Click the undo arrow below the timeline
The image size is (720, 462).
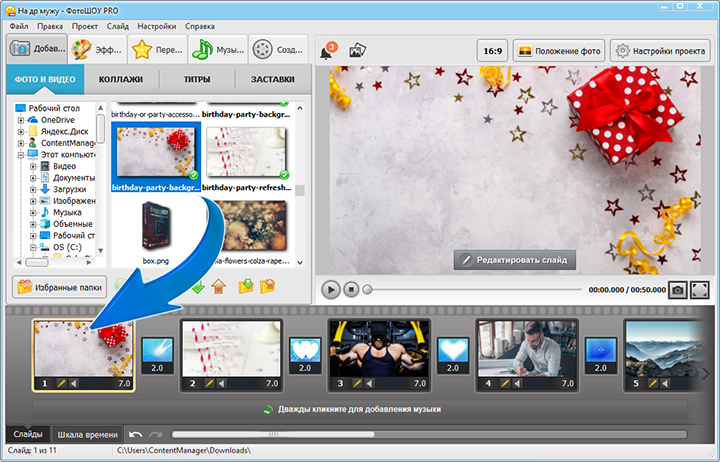[x=136, y=434]
